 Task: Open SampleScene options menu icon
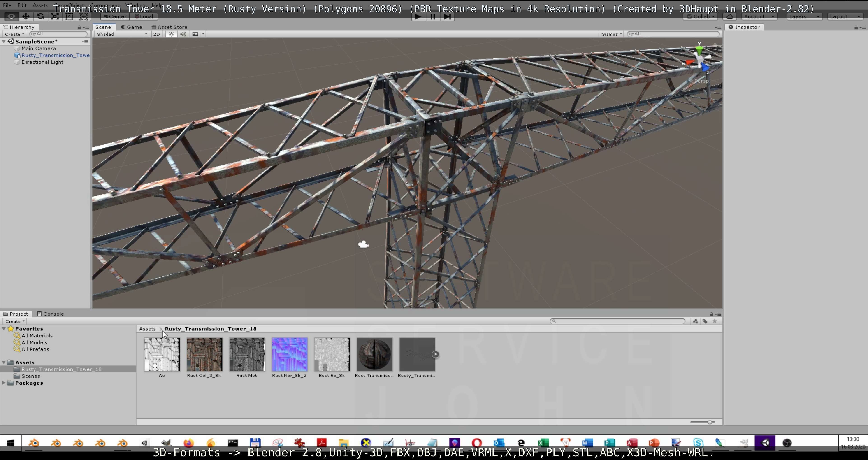pyautogui.click(x=85, y=42)
